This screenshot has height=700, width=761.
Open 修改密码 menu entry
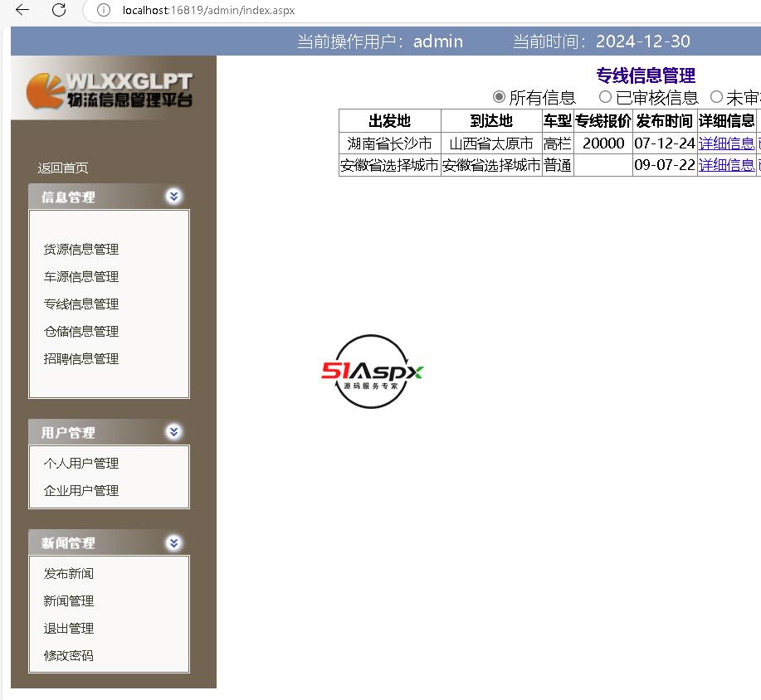68,656
